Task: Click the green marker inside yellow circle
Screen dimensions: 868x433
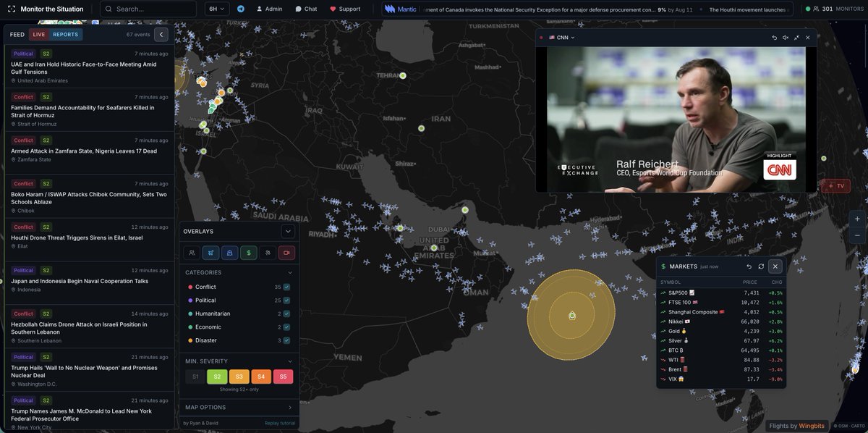Action: pos(571,315)
